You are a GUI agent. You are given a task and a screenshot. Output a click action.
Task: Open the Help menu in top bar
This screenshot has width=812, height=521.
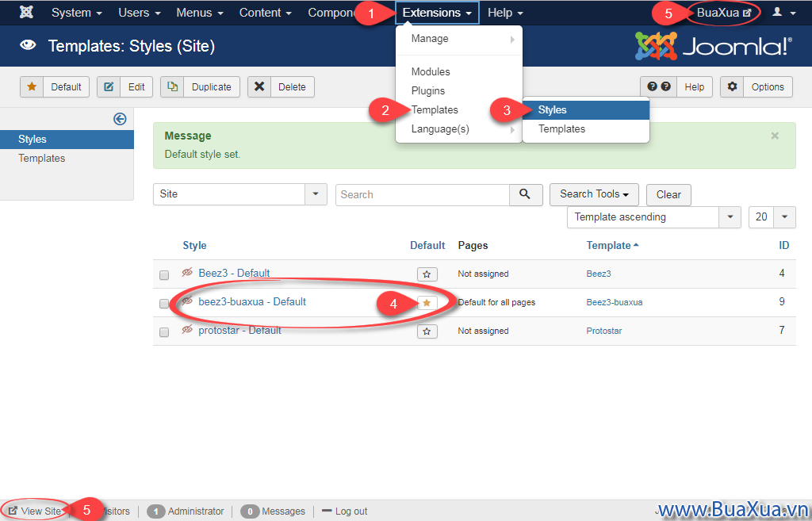(x=505, y=13)
